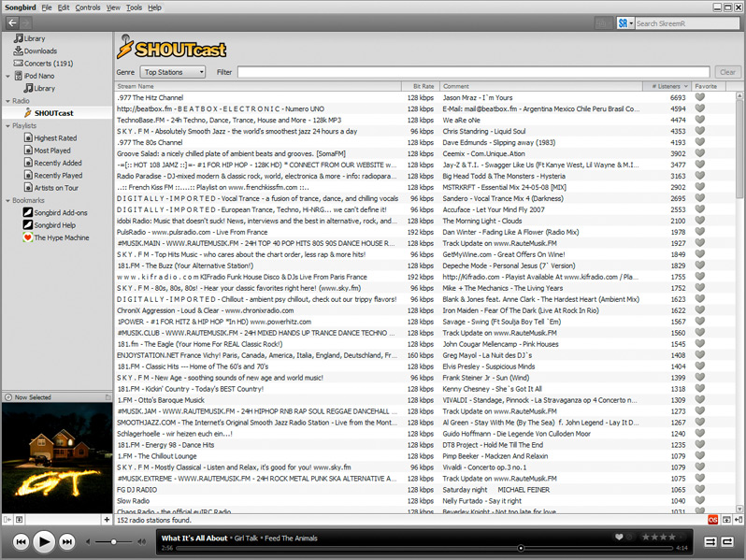Open the Tools menu
Image resolution: width=746 pixels, height=560 pixels.
coord(135,7)
